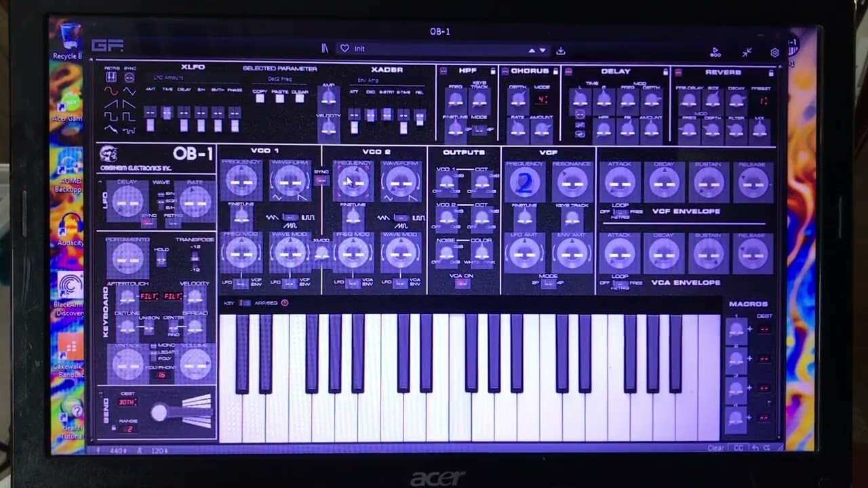Toggle the Delay lock icon
The width and height of the screenshot is (868, 488).
click(665, 71)
